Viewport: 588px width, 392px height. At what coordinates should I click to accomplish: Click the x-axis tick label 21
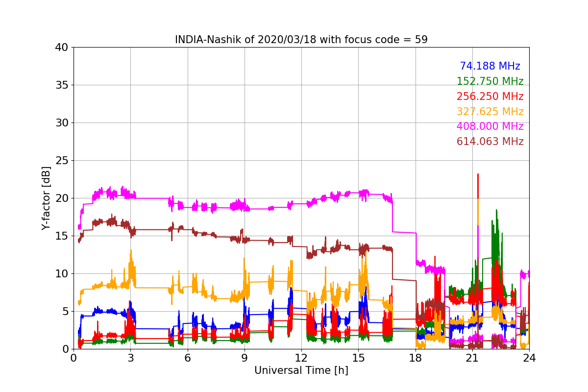(x=472, y=358)
